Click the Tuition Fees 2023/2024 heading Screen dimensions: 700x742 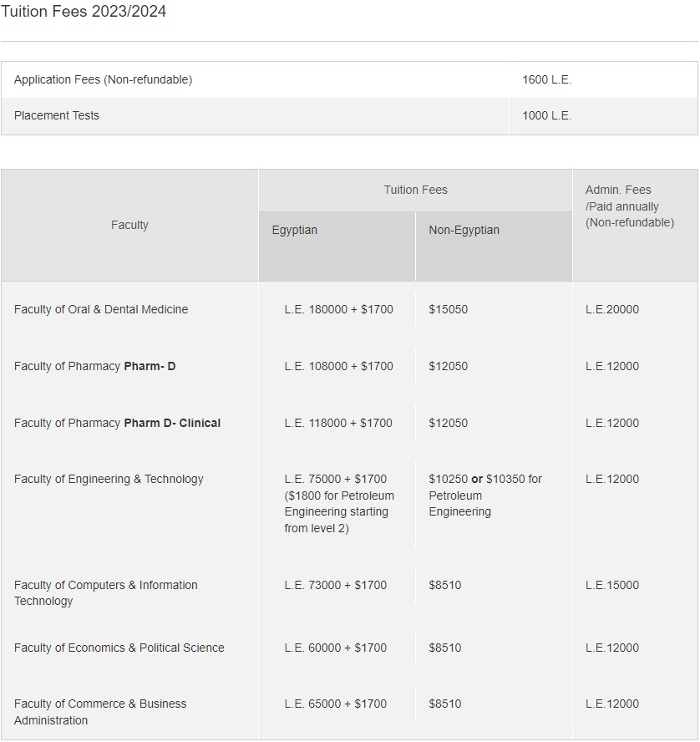tap(84, 12)
